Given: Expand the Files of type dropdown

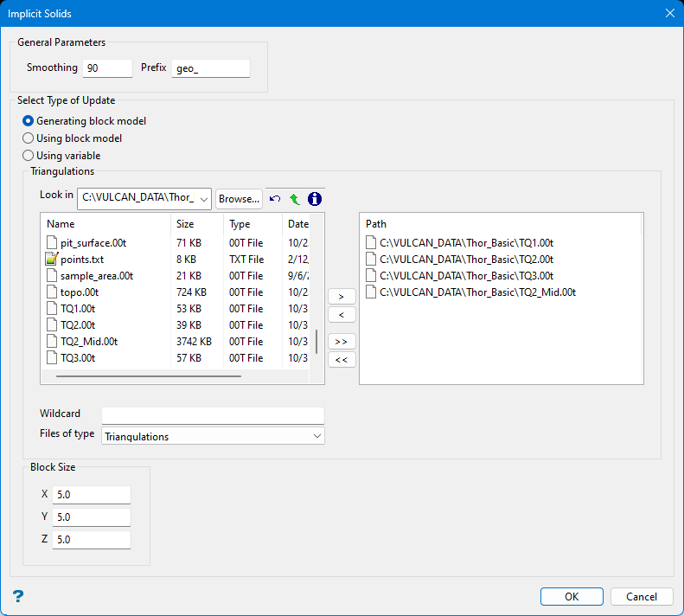Looking at the screenshot, I should coord(316,437).
